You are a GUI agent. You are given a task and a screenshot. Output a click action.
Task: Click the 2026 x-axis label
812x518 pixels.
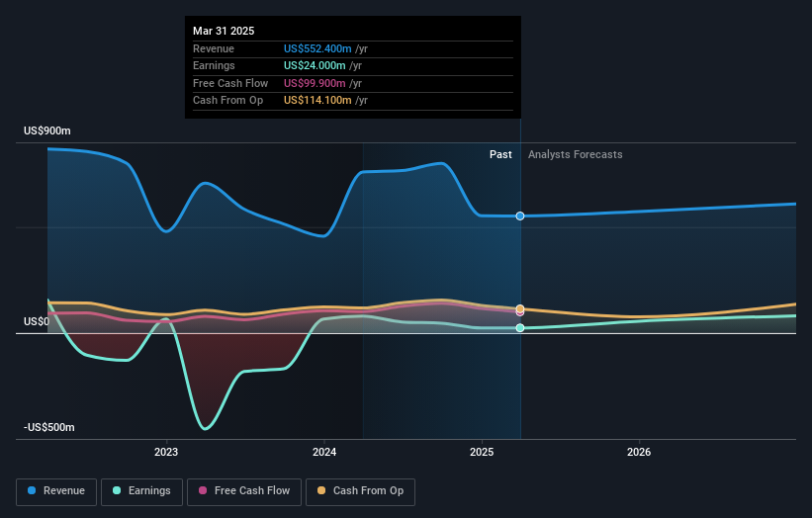[x=639, y=452]
